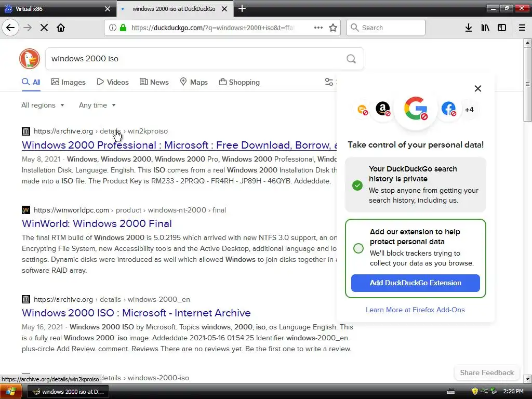The width and height of the screenshot is (532, 399).
Task: Close the DuckDuckGo search results tab
Action: pos(224,9)
